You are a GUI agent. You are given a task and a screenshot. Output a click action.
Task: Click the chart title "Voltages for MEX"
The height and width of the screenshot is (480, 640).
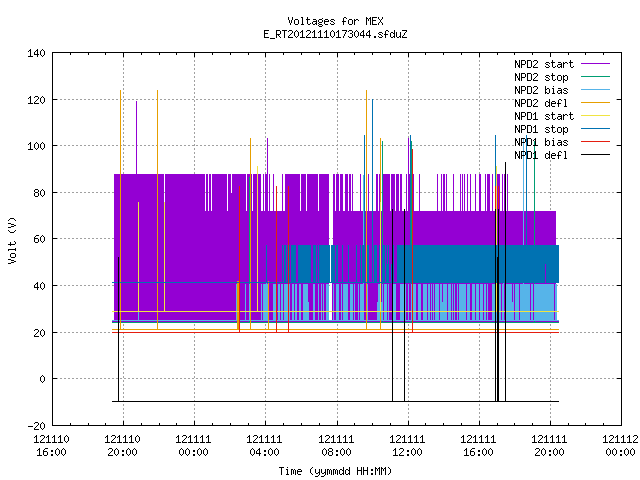pyautogui.click(x=335, y=21)
